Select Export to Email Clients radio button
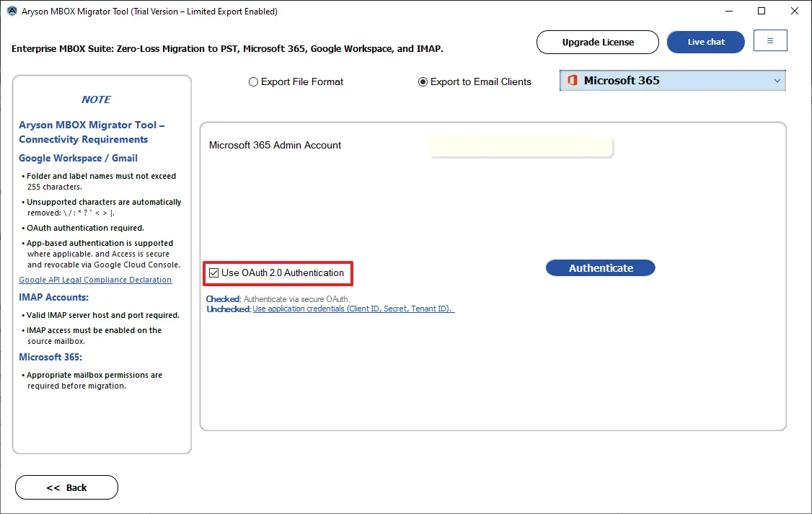The image size is (812, 514). tap(423, 81)
